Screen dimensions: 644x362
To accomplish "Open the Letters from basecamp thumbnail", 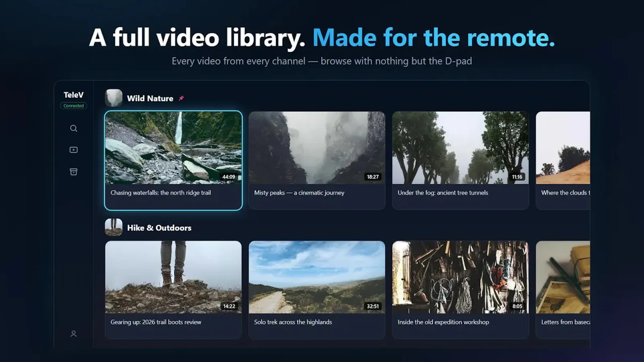I will pyautogui.click(x=563, y=277).
